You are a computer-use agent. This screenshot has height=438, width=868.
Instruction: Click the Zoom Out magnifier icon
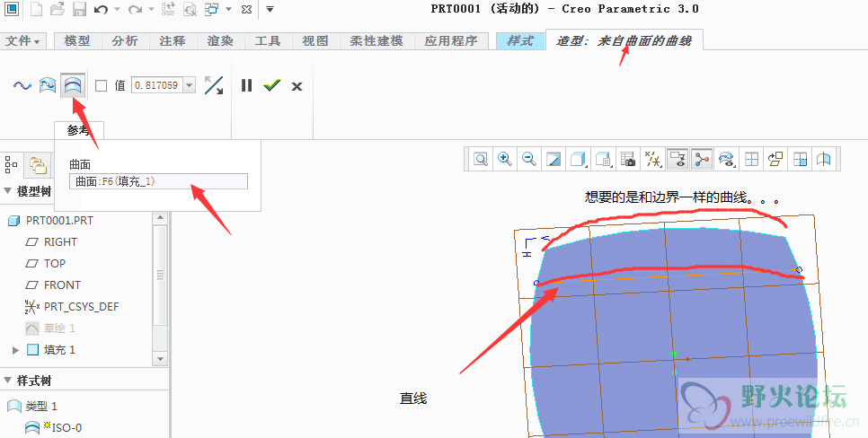pyautogui.click(x=528, y=160)
